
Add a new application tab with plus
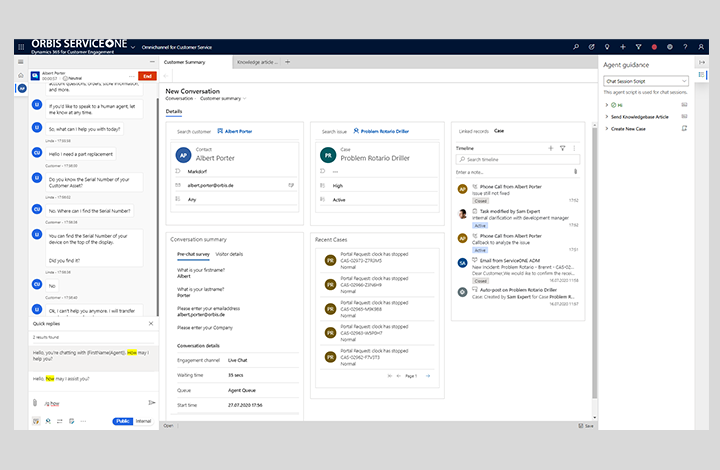coord(287,62)
